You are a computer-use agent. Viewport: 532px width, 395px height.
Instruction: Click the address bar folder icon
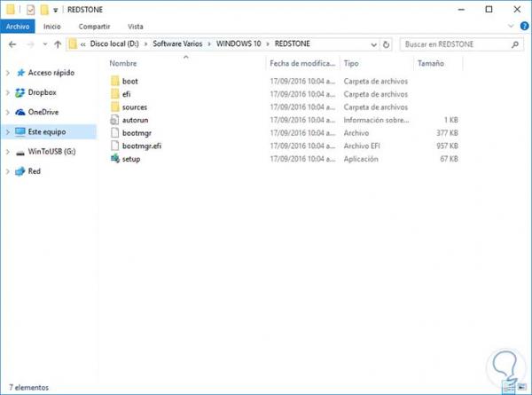click(x=73, y=44)
